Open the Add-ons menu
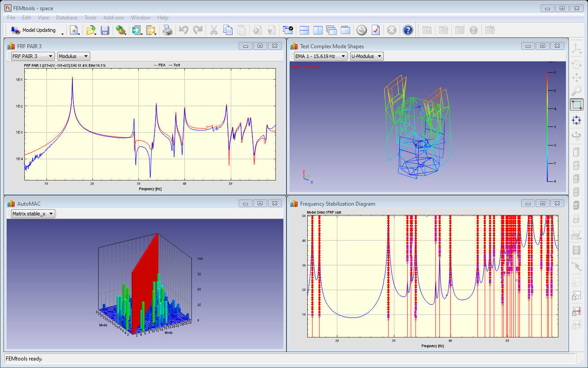The image size is (588, 368). [x=114, y=18]
